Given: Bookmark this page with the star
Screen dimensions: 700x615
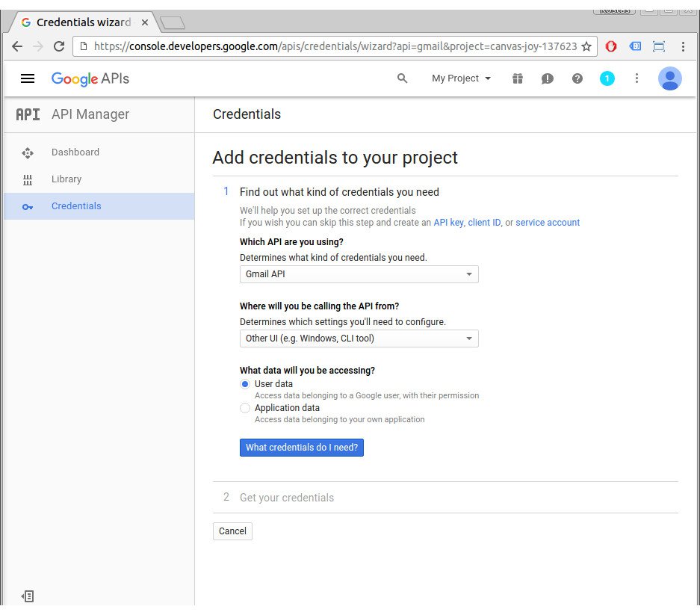Looking at the screenshot, I should [x=586, y=46].
